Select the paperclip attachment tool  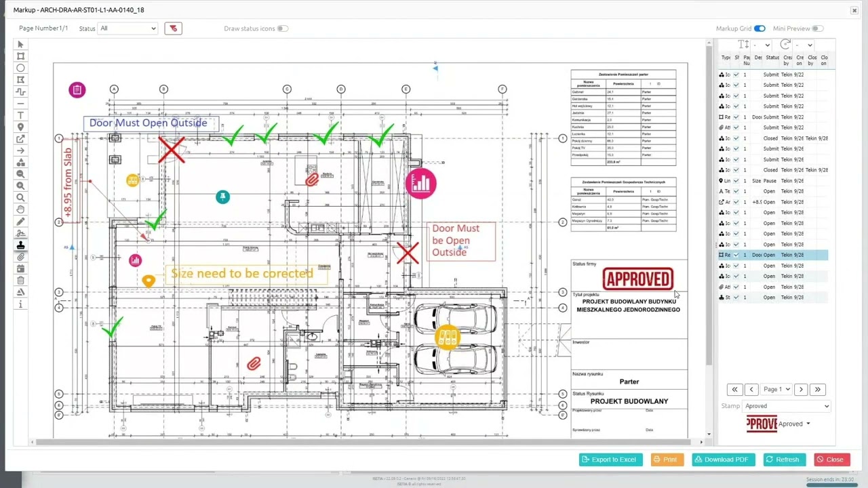click(x=20, y=257)
